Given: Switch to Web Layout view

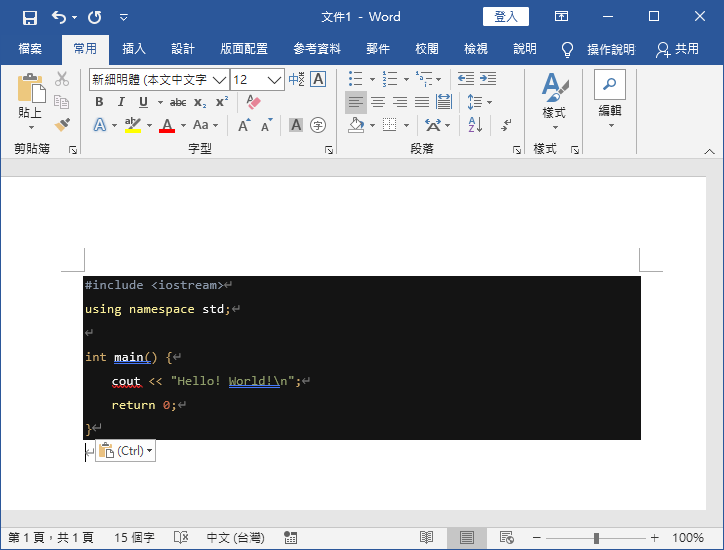Looking at the screenshot, I should click(x=507, y=538).
